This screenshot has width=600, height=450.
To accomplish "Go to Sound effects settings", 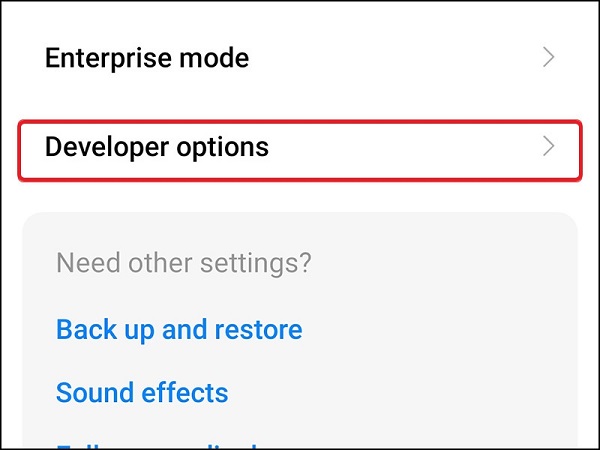I will point(142,392).
